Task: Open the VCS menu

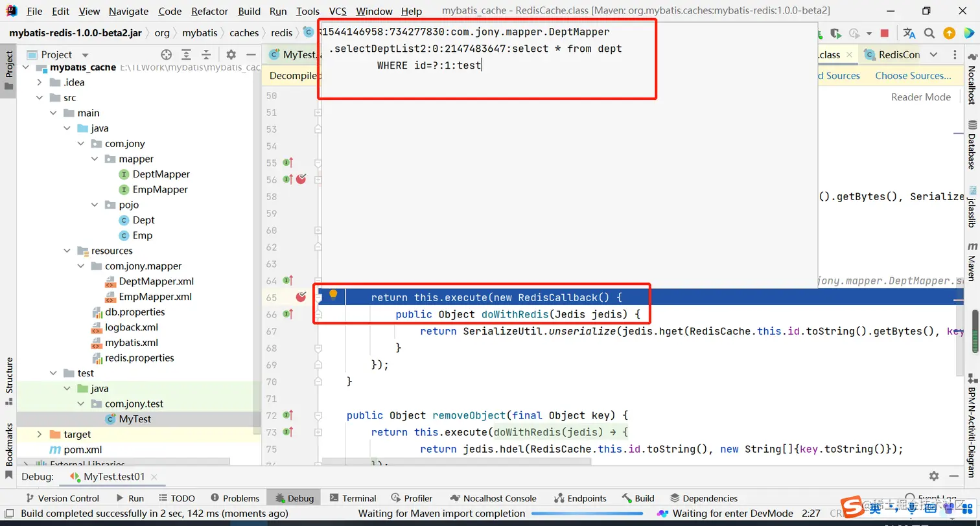Action: pos(338,11)
